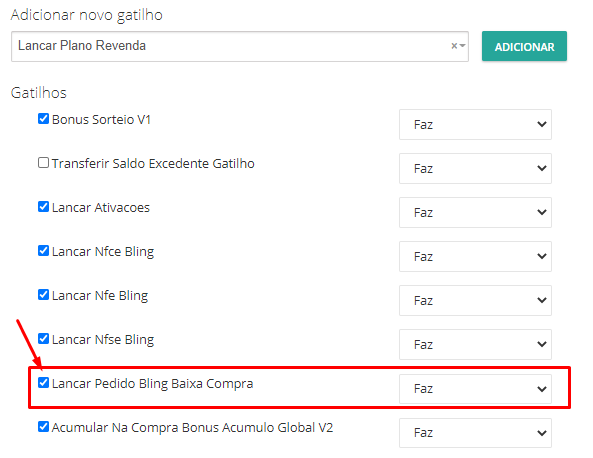Focus the Lancar Plano Revenda select field
The image size is (593, 458).
(x=240, y=46)
